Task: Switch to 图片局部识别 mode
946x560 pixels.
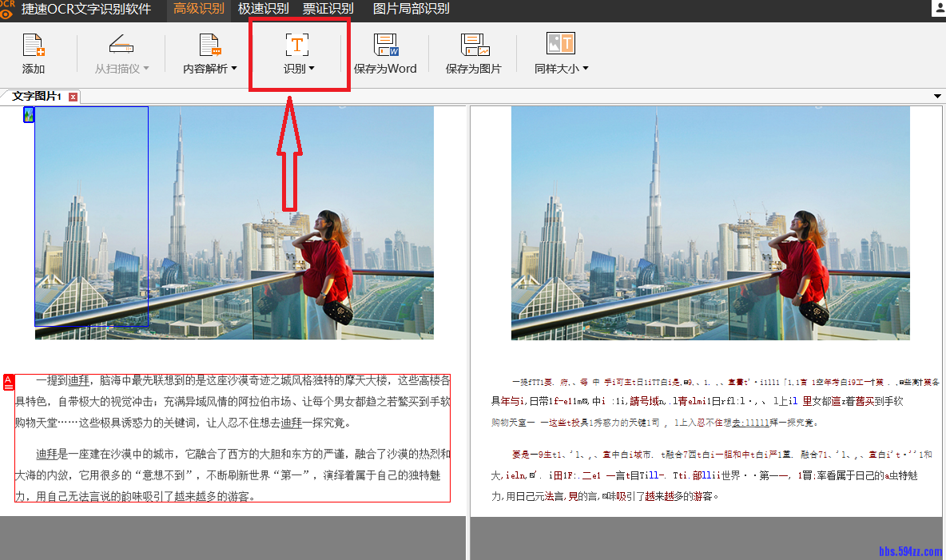Action: coord(409,10)
